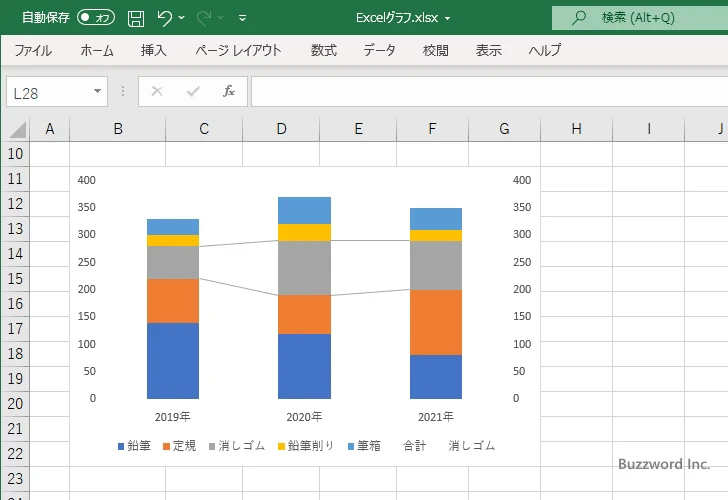Select row 23 header
The height and width of the screenshot is (500, 728).
pos(15,479)
